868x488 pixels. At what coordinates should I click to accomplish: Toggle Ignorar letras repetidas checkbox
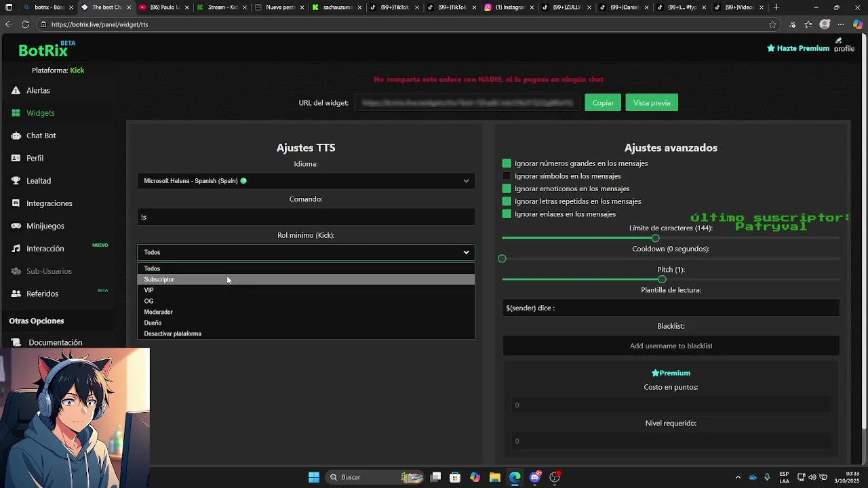(x=507, y=201)
